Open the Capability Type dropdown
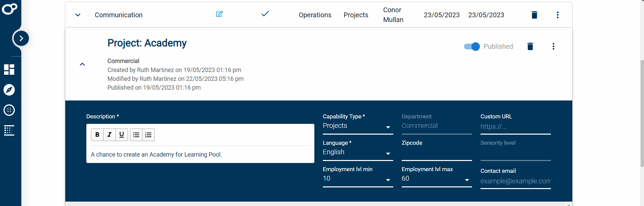Viewport: 644px width, 206px height. [358, 126]
